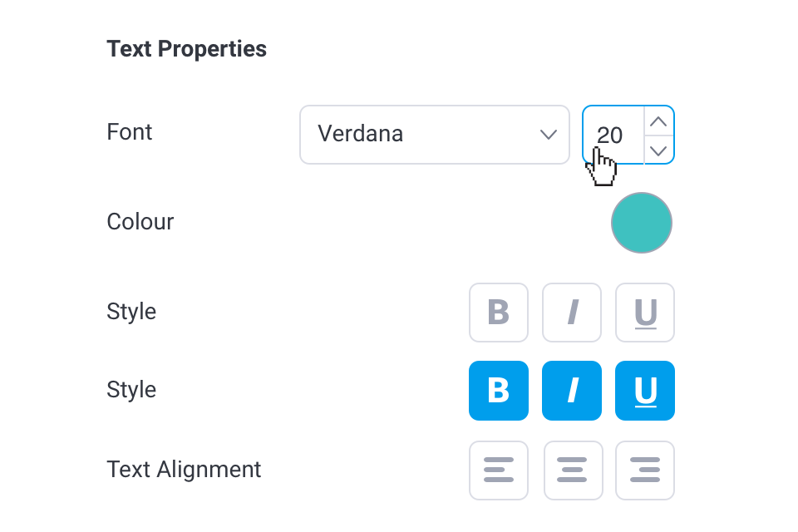
Task: Enable bold using the unselected grey B button
Action: (499, 313)
